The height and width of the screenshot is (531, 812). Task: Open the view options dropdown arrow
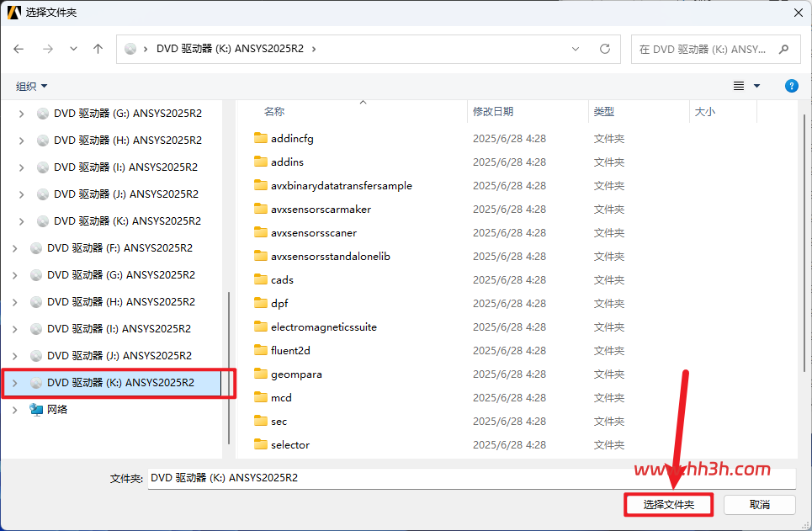point(756,86)
